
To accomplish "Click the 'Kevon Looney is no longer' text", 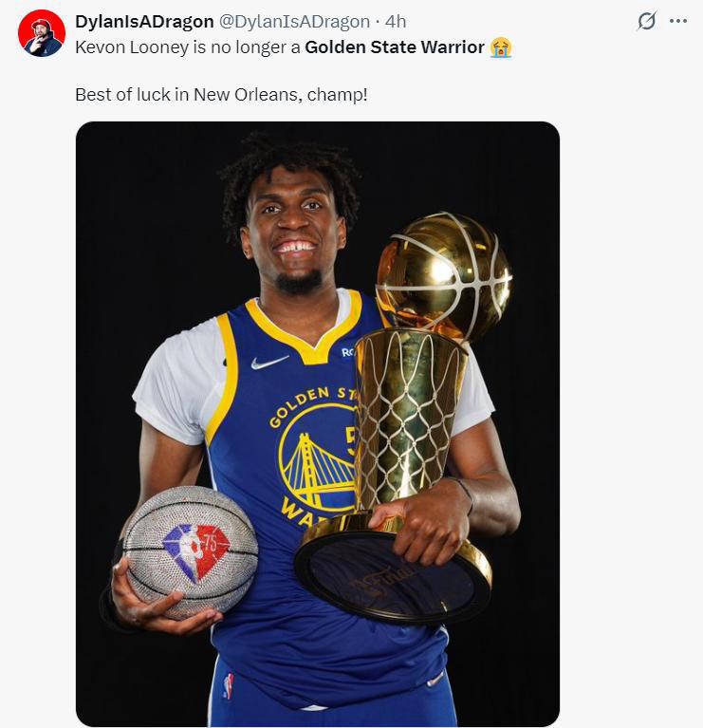I will tap(188, 47).
